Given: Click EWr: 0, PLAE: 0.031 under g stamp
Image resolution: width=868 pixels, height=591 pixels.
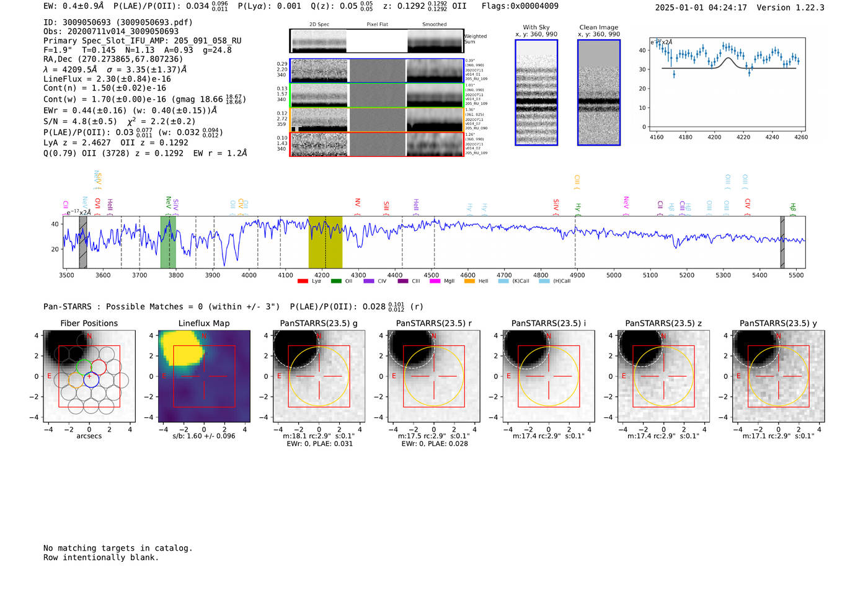Looking at the screenshot, I should click(319, 443).
